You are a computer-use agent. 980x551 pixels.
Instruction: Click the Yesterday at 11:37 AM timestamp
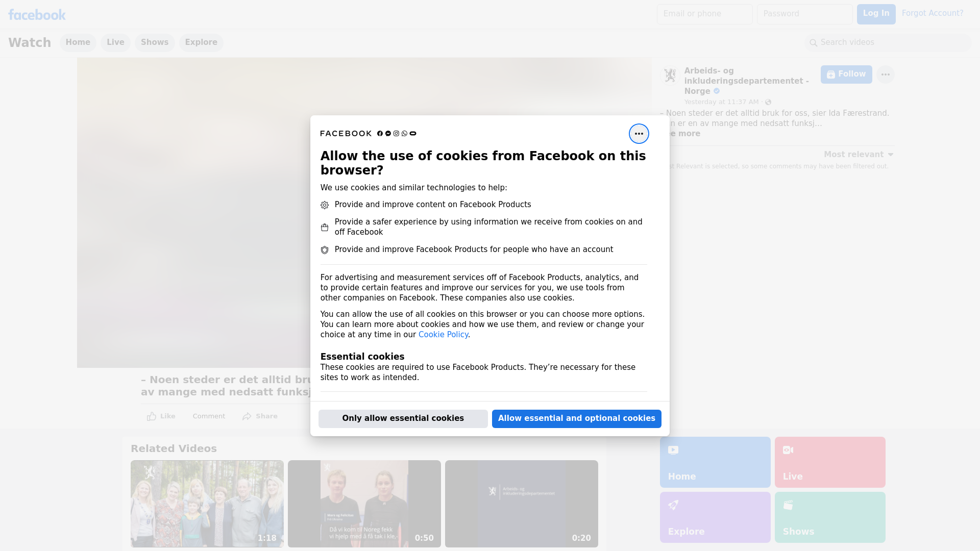point(721,102)
